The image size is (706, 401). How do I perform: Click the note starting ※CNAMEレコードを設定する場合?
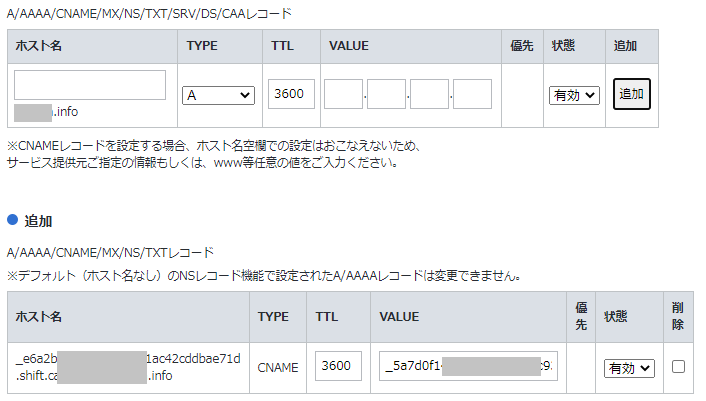(x=215, y=154)
